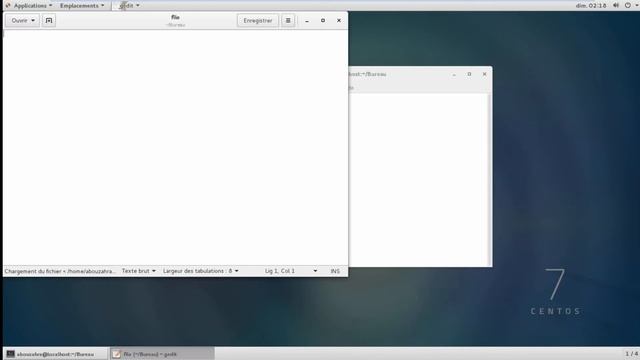Click inside the gedit text editing area
Viewport: 640px width, 360px height.
pyautogui.click(x=176, y=147)
